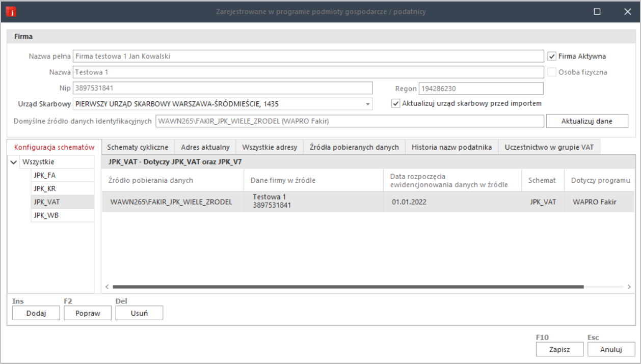Open the Adres aktualny tab
This screenshot has height=364, width=641.
[205, 147]
